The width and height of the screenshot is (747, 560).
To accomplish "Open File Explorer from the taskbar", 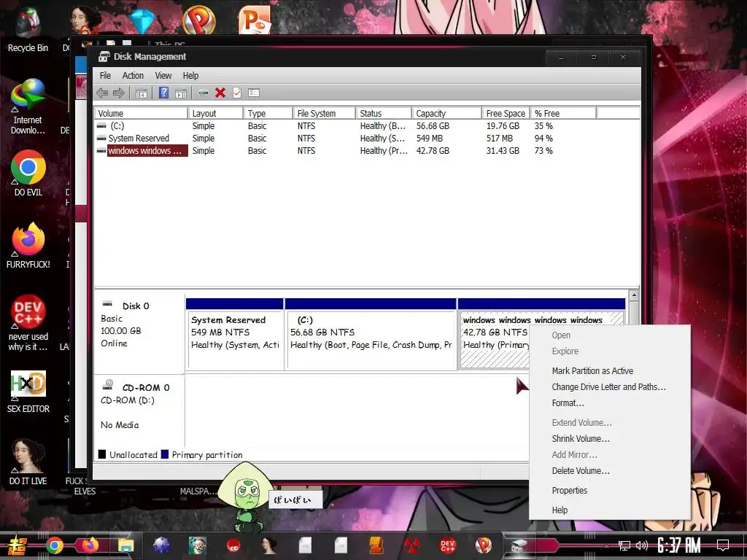I will click(125, 545).
